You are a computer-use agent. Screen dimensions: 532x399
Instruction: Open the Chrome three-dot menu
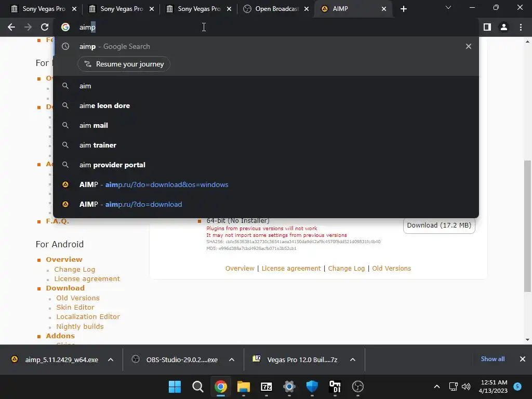[x=521, y=27]
